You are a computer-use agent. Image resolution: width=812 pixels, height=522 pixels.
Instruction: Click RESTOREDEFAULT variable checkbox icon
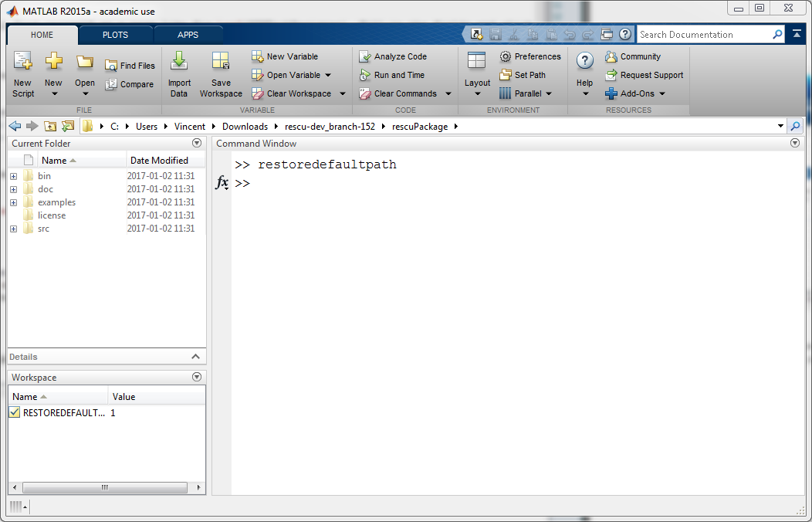point(15,412)
